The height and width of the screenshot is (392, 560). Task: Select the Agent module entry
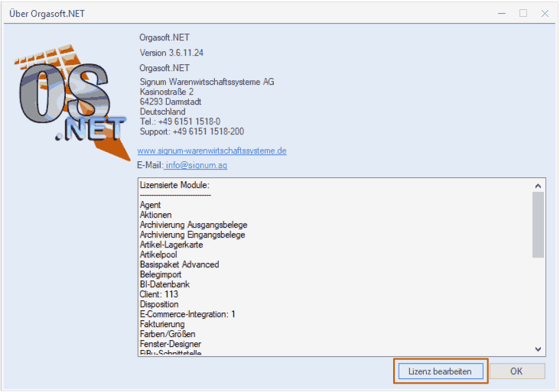click(x=151, y=206)
